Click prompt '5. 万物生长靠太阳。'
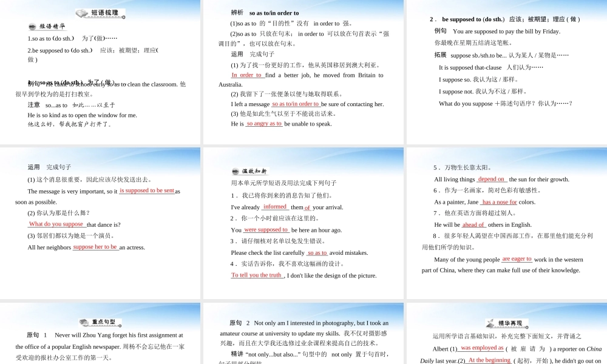 463,167
